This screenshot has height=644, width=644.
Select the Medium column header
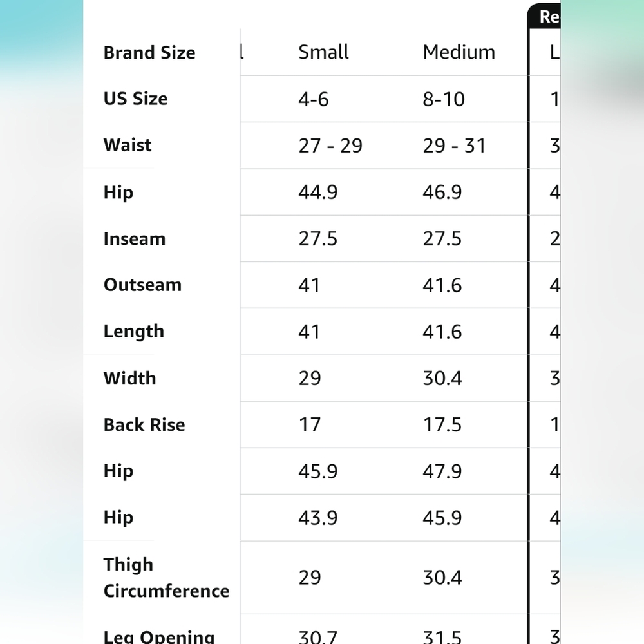point(459,52)
